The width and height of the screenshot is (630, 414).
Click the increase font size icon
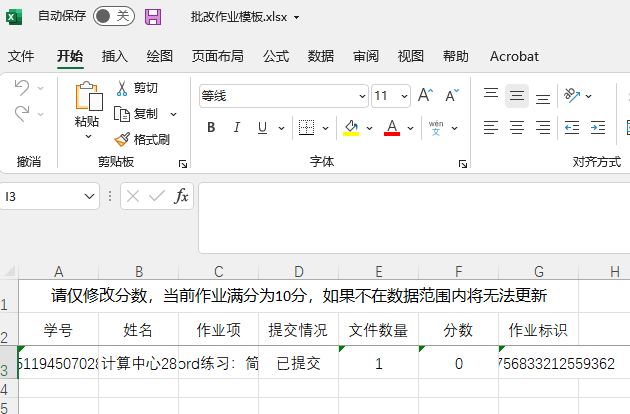pyautogui.click(x=425, y=96)
